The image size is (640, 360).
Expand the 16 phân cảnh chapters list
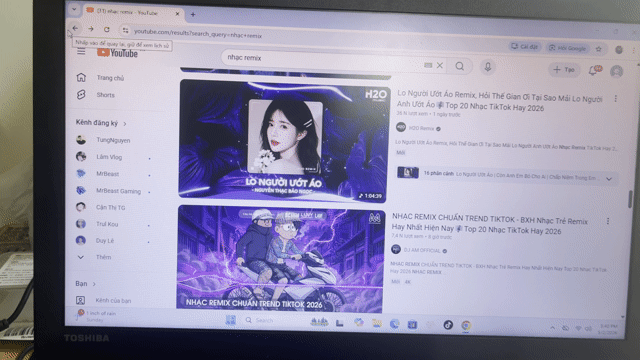pos(609,179)
